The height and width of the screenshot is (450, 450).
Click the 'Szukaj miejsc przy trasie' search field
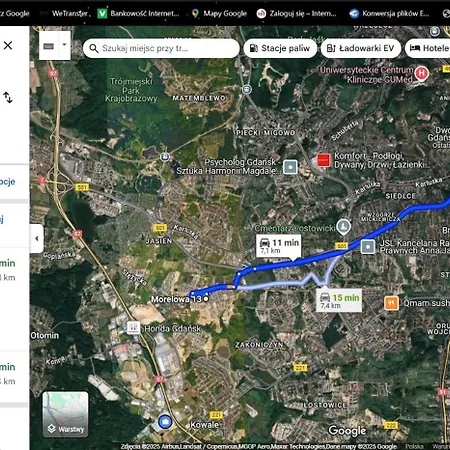point(161,48)
